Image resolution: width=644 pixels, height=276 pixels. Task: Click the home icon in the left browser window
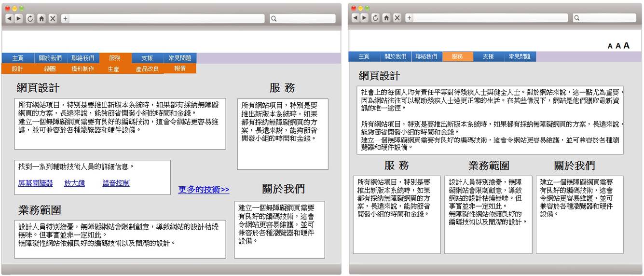coord(41,18)
